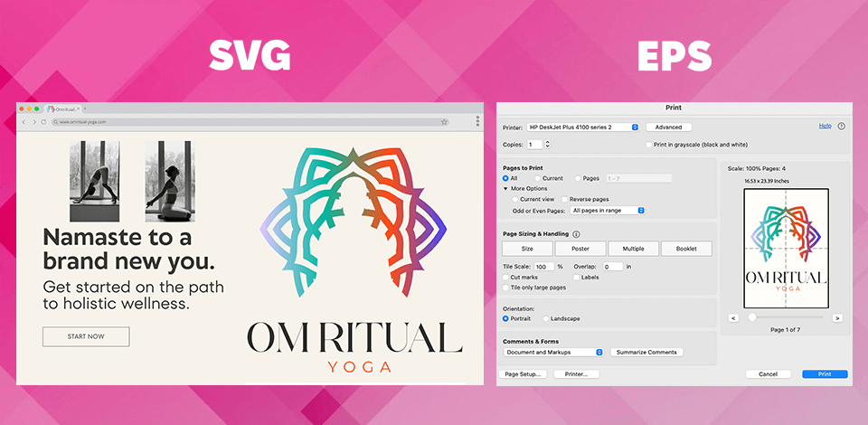Click the browser back arrow
This screenshot has width=868, height=425.
click(x=24, y=122)
